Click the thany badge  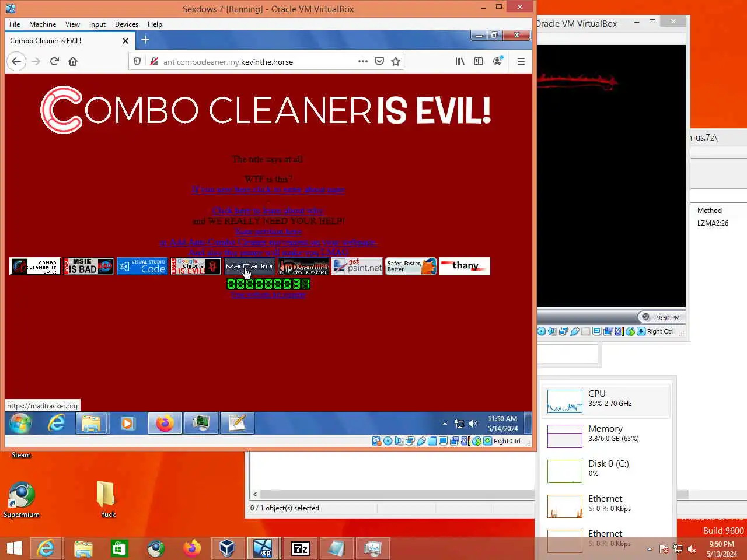465,267
